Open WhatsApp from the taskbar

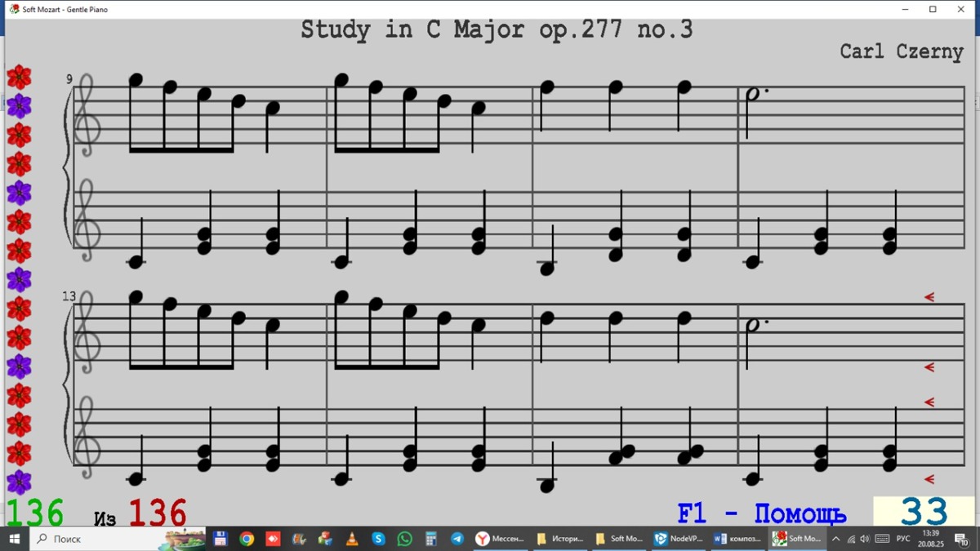pos(405,539)
